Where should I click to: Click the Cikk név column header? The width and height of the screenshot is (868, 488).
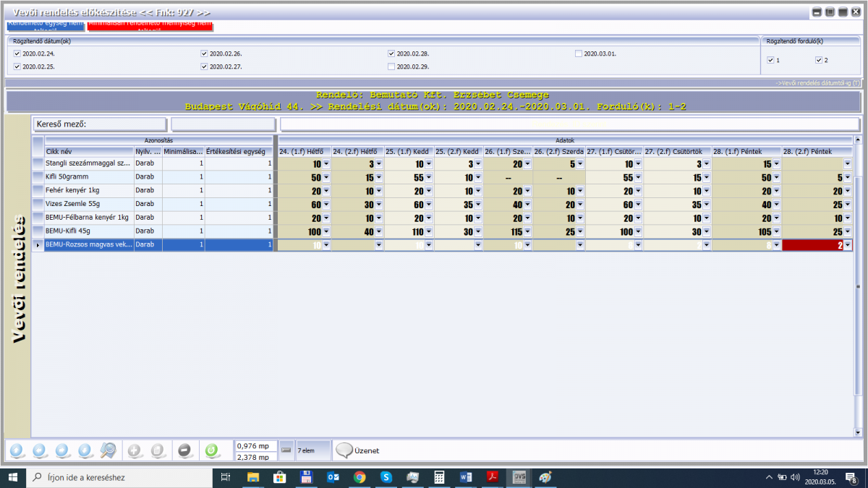[89, 151]
